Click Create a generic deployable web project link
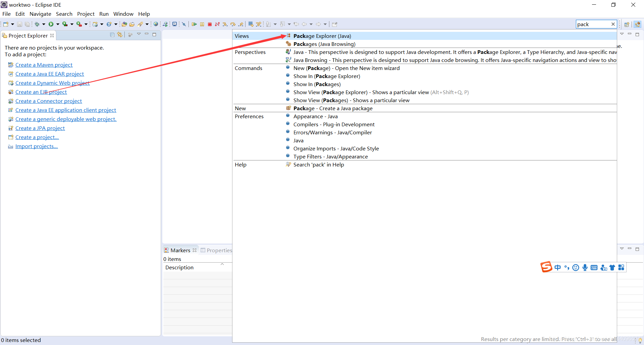This screenshot has width=644, height=345. (x=66, y=119)
